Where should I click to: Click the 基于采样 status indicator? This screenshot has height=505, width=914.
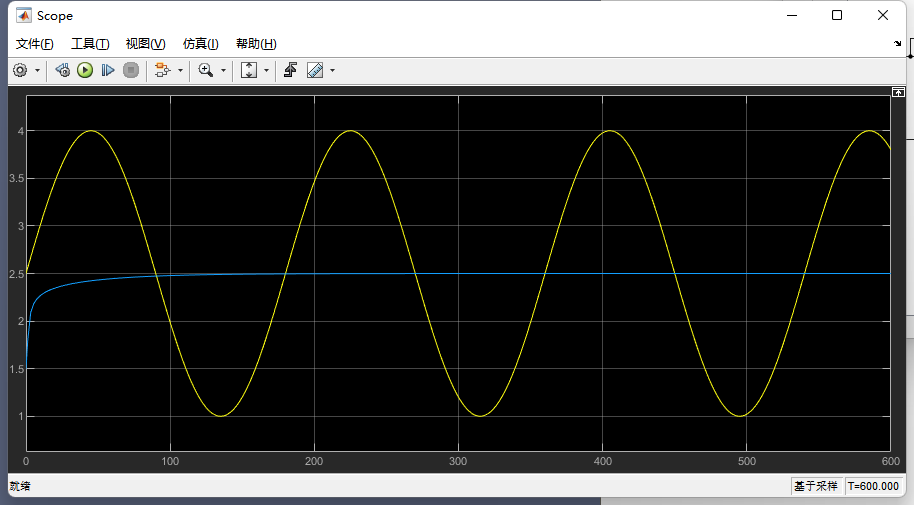tap(815, 486)
